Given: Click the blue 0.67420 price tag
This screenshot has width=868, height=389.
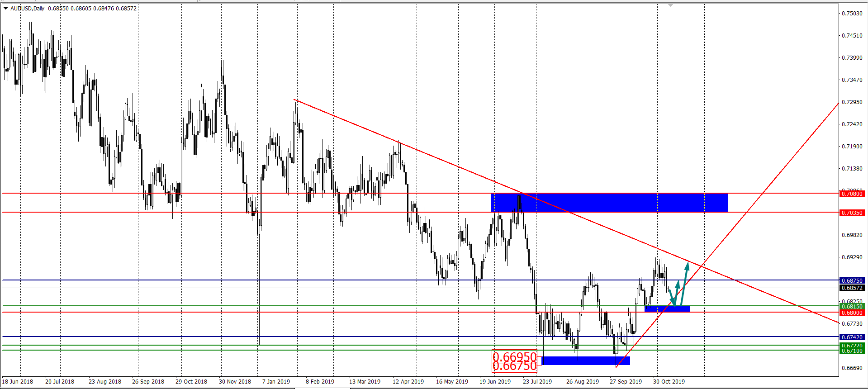Looking at the screenshot, I should tap(851, 337).
